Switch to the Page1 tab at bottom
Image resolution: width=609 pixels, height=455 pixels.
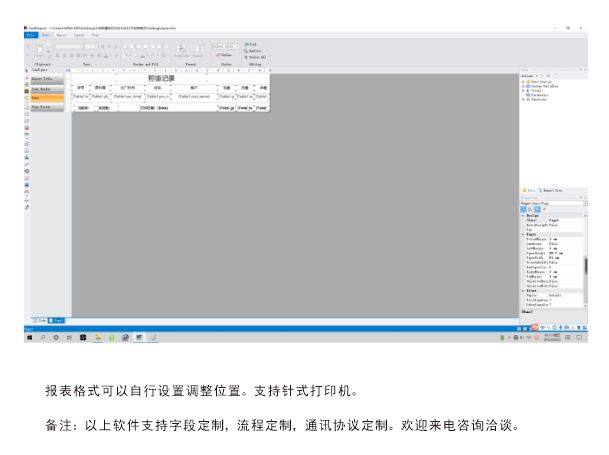[56, 321]
